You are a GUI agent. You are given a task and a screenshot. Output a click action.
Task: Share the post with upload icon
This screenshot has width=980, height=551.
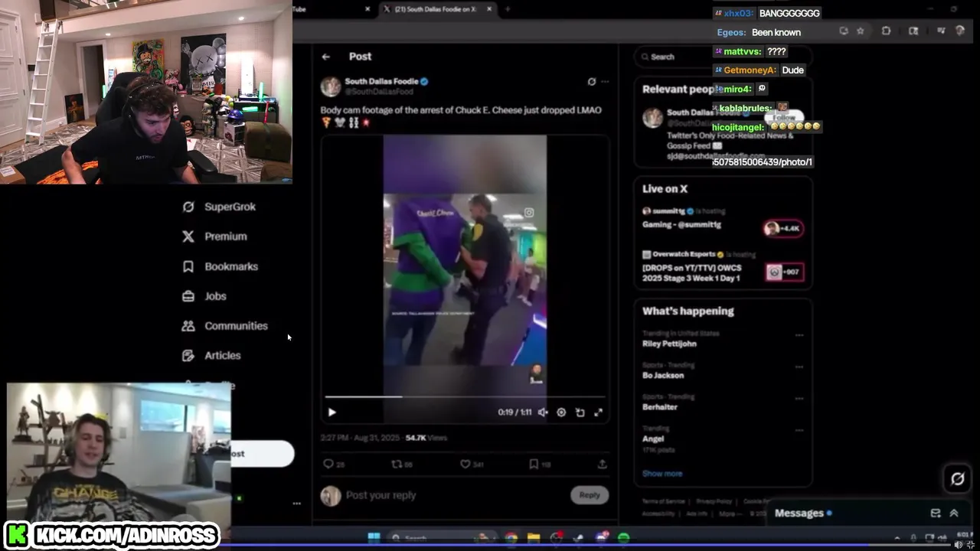tap(602, 464)
